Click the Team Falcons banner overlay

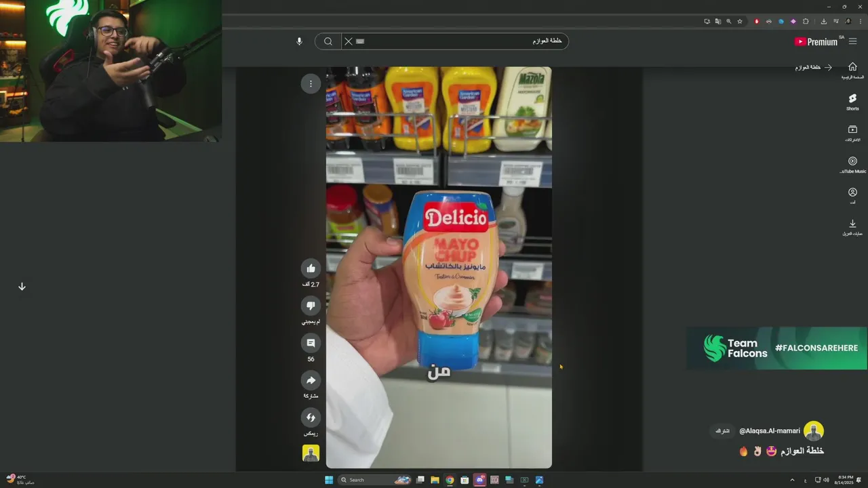[x=776, y=348]
